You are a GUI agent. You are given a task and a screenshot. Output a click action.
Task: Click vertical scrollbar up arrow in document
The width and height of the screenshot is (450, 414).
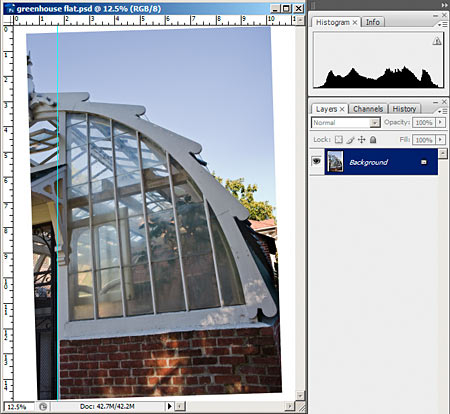tap(300, 20)
